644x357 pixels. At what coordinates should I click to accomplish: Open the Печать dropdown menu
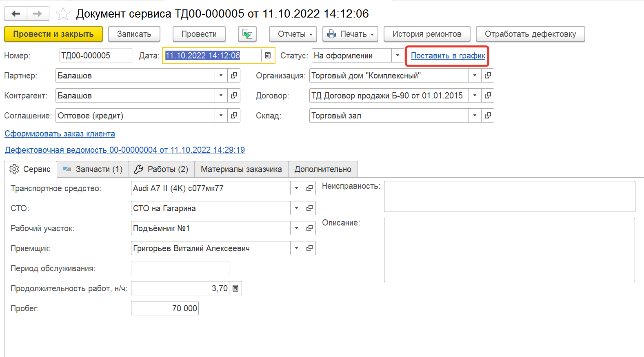350,34
